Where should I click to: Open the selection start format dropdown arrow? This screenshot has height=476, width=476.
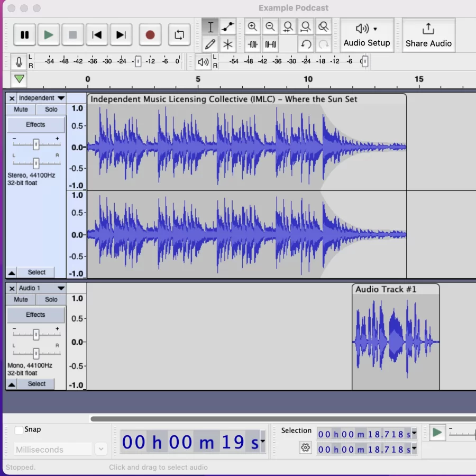coord(414,433)
